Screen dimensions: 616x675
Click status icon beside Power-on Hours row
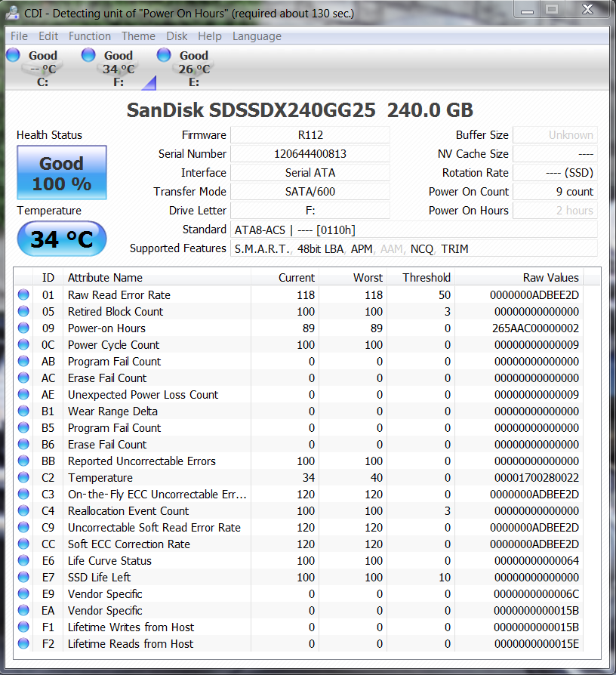[24, 328]
